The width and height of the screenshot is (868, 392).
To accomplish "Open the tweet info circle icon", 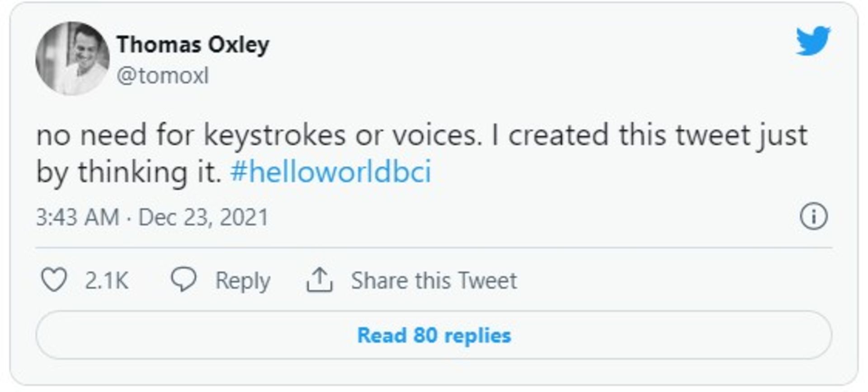I will click(x=813, y=217).
